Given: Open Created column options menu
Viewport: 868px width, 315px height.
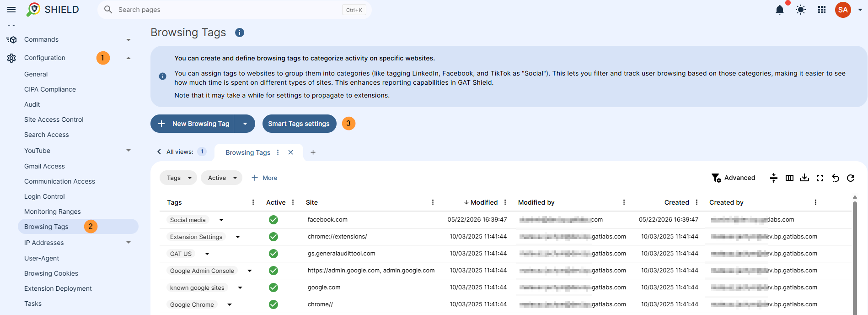Looking at the screenshot, I should tap(697, 202).
